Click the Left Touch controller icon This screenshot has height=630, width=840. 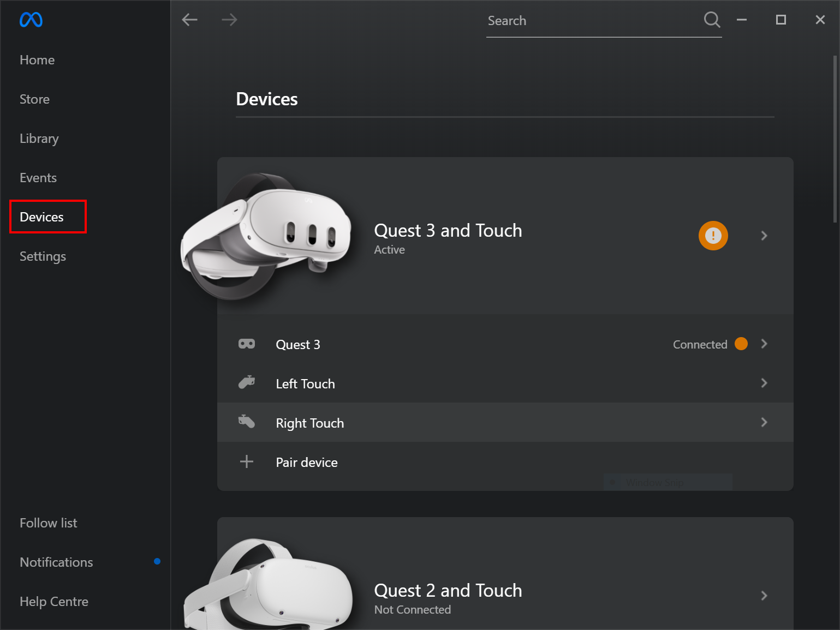tap(247, 383)
